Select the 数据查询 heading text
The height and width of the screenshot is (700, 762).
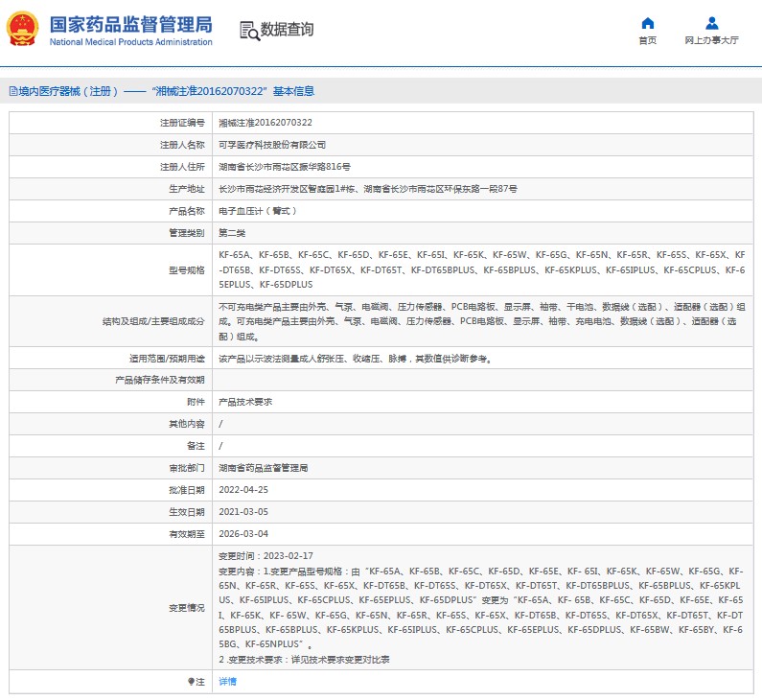tap(287, 30)
